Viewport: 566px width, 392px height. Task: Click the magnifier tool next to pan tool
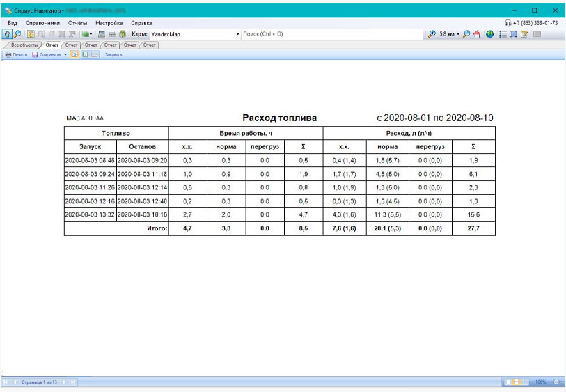pos(17,33)
